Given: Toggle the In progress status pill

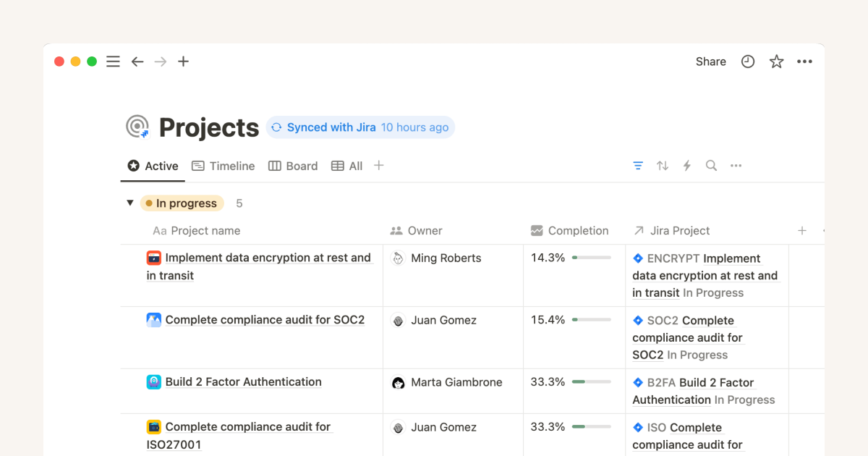Looking at the screenshot, I should point(182,203).
